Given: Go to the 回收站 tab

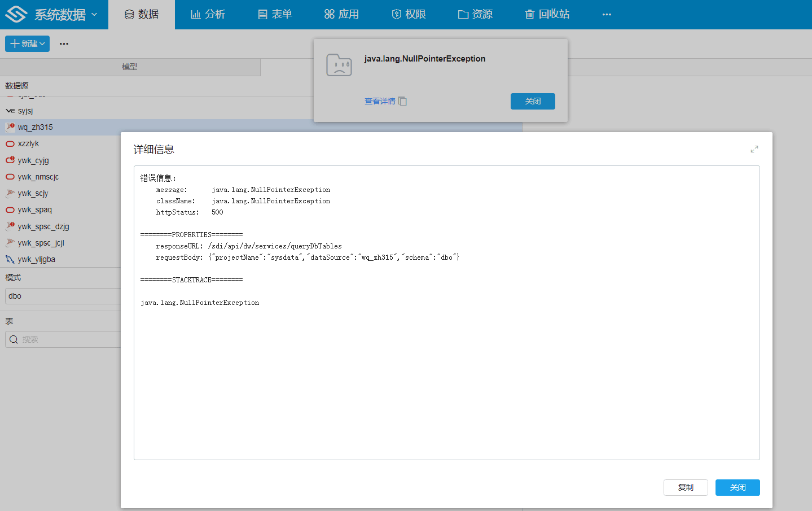Looking at the screenshot, I should click(547, 15).
